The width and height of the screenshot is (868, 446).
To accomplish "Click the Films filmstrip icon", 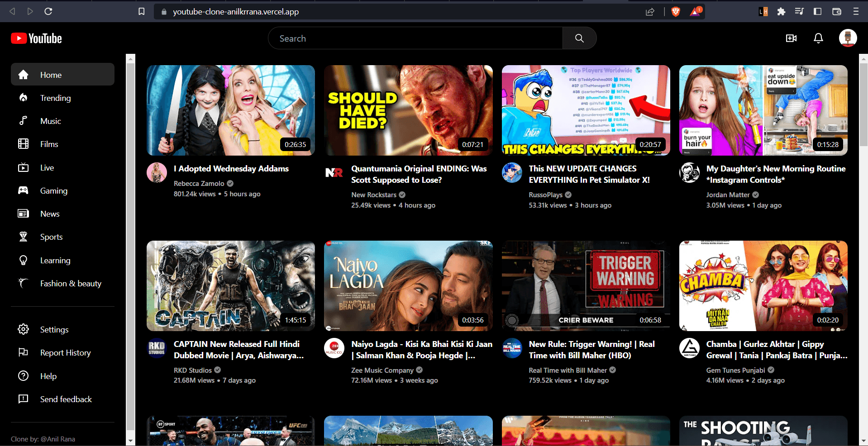I will click(23, 144).
